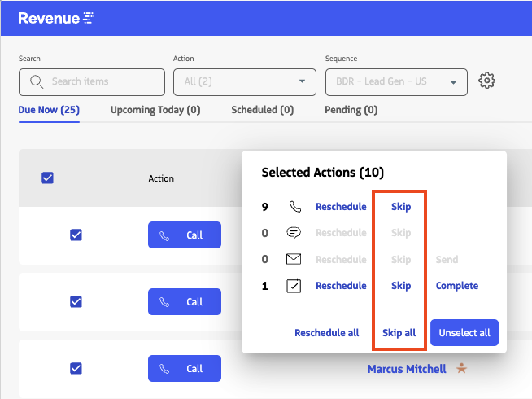Click the task checkbox icon in Selected Actions

point(294,286)
